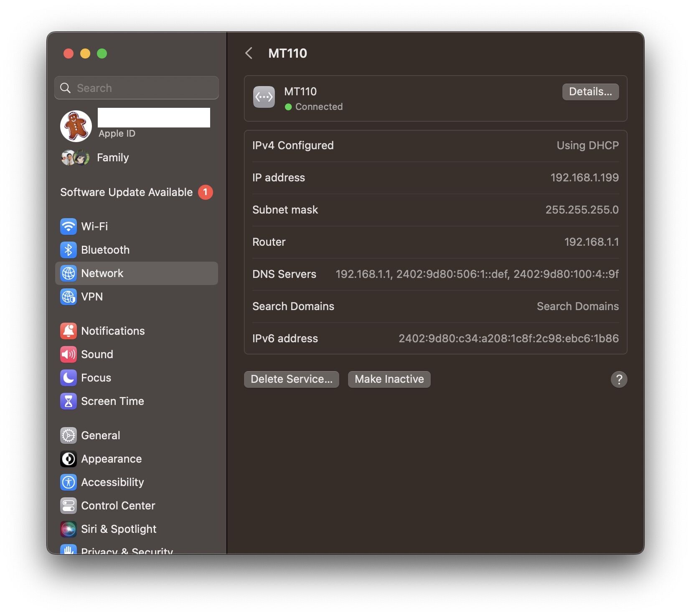Open Family settings
This screenshot has height=616, width=691.
tap(137, 158)
